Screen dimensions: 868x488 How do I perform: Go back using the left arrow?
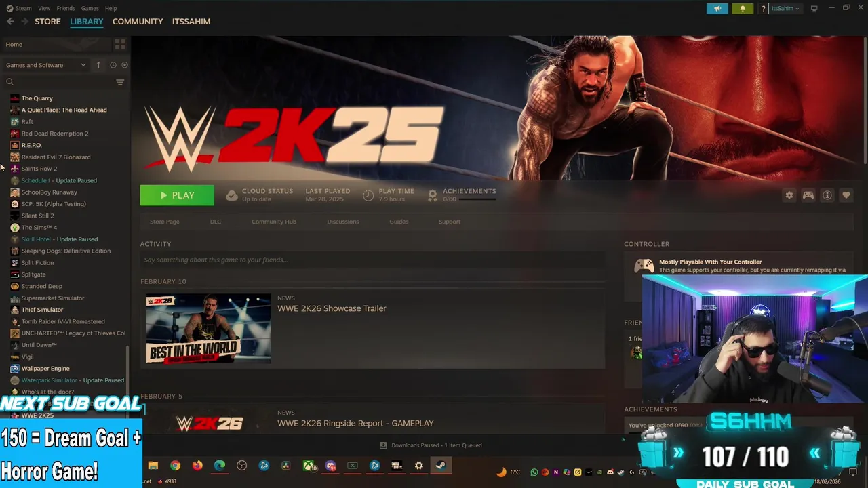[10, 22]
